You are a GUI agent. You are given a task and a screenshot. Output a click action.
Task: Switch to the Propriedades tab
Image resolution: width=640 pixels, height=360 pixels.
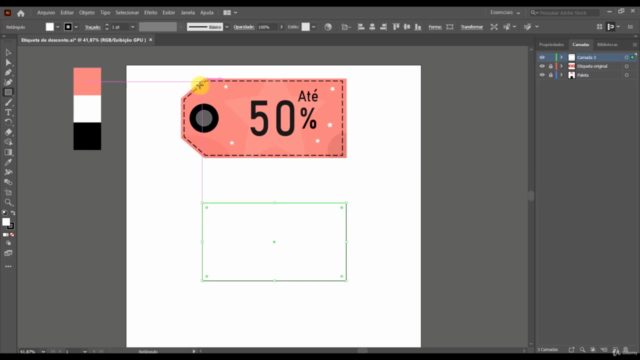tap(551, 44)
